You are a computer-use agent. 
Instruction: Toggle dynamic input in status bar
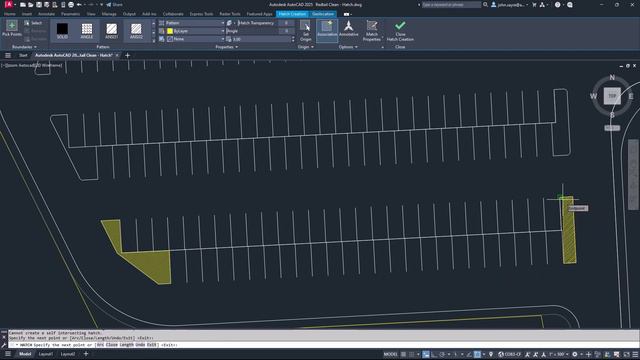[x=426, y=354]
